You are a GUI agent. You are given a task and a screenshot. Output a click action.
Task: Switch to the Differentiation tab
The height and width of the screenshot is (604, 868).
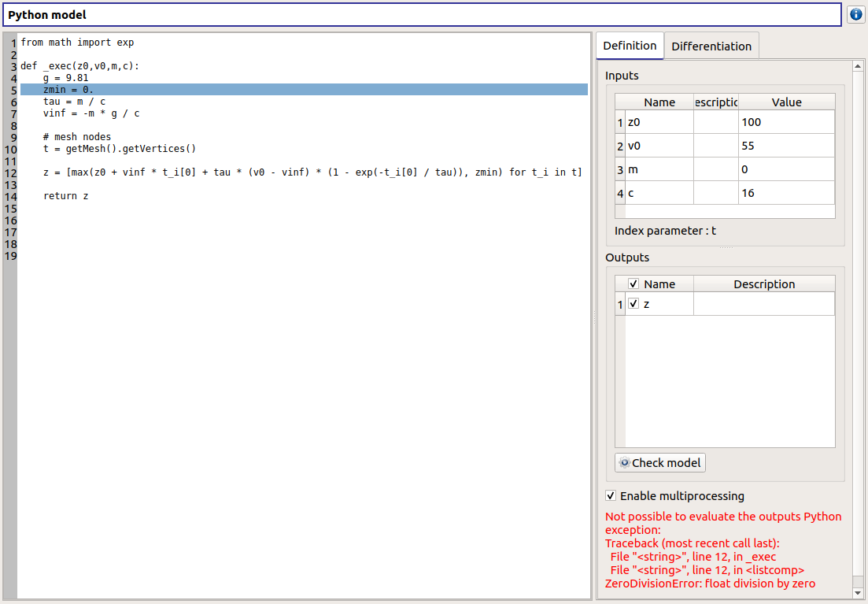[711, 46]
